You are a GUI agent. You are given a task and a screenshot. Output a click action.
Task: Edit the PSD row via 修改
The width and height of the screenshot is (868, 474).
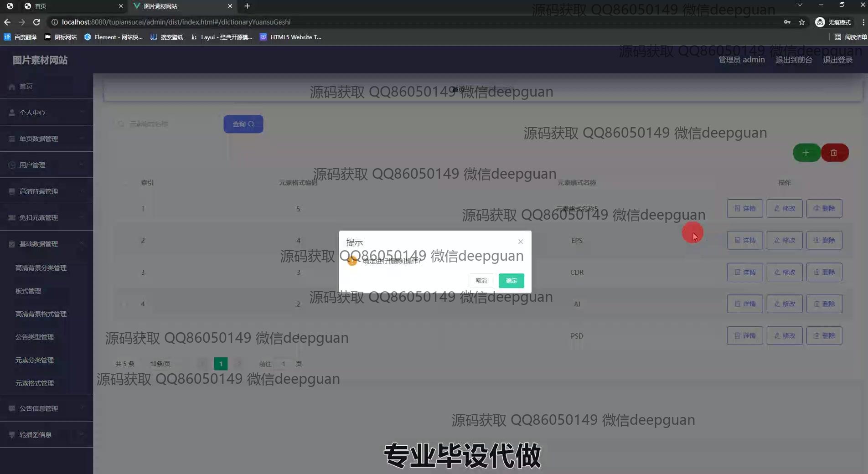tap(785, 336)
